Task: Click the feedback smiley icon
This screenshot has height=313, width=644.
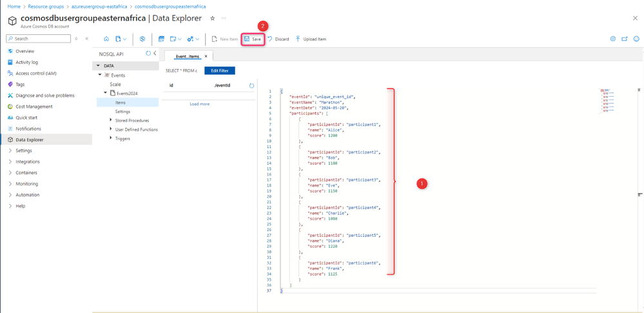Action: pos(636,39)
